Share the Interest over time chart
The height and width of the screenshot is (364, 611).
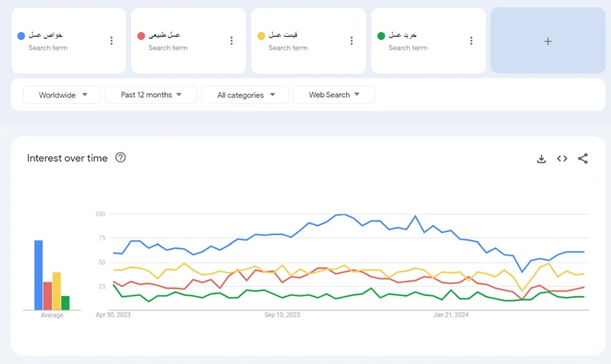(583, 159)
